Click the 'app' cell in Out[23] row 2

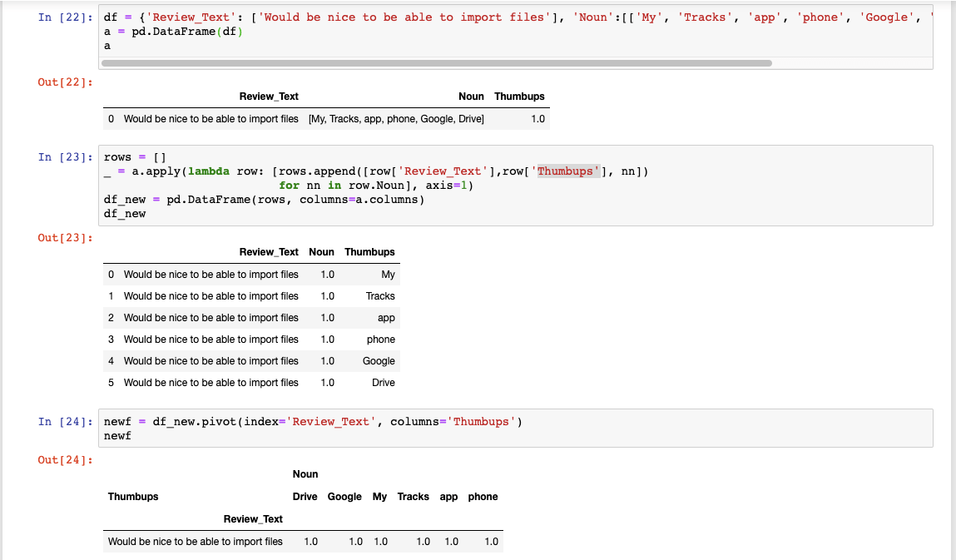tap(386, 318)
